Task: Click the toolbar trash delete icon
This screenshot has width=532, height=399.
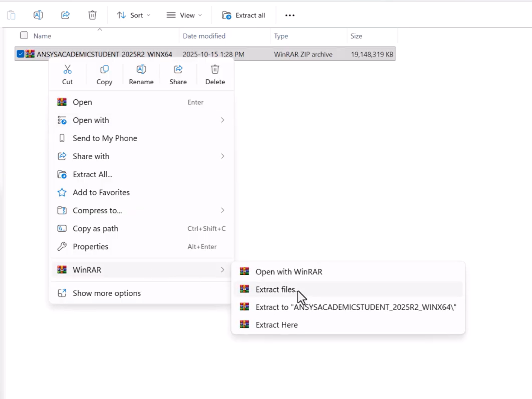Action: [x=92, y=15]
